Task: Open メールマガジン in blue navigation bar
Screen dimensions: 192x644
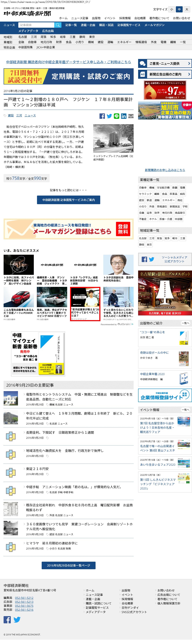Action: click(x=154, y=25)
